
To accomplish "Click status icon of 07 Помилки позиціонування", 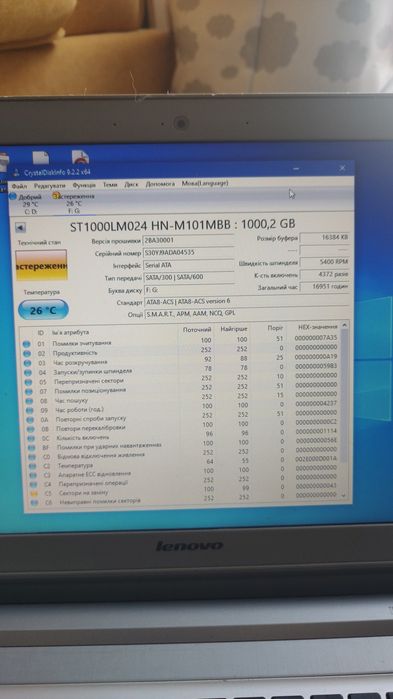I will coord(29,392).
